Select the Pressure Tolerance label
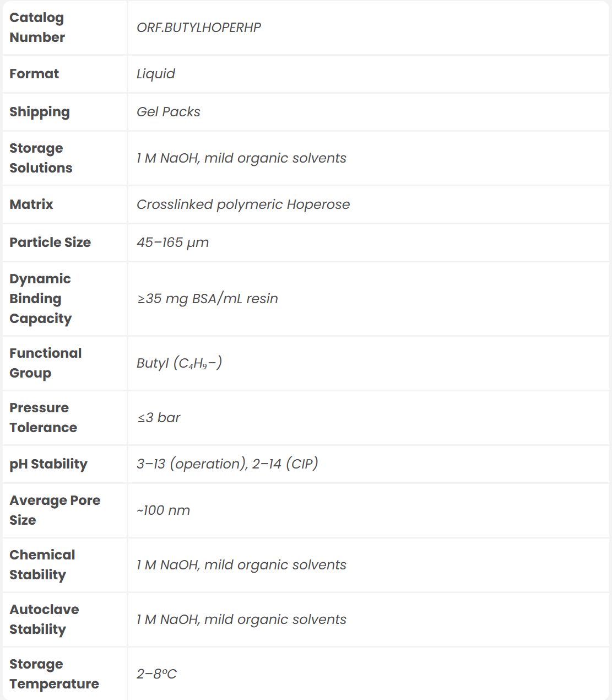The image size is (612, 700). click(43, 418)
